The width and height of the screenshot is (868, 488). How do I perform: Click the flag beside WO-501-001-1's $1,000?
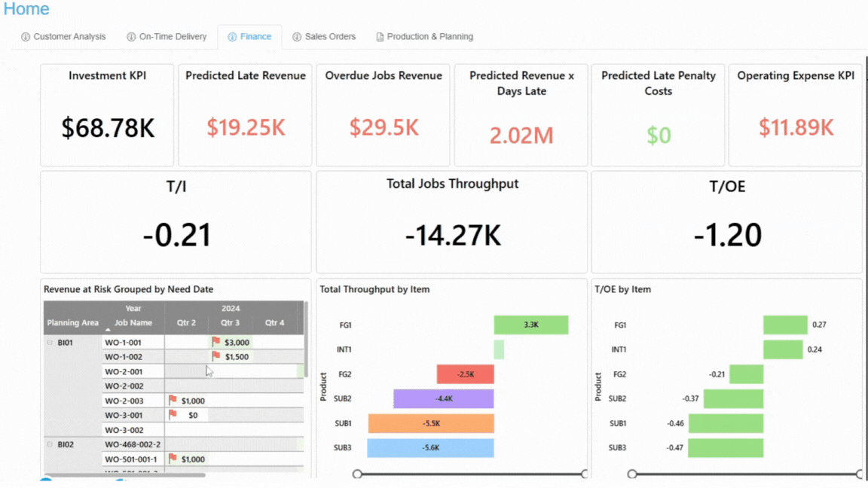click(x=172, y=458)
